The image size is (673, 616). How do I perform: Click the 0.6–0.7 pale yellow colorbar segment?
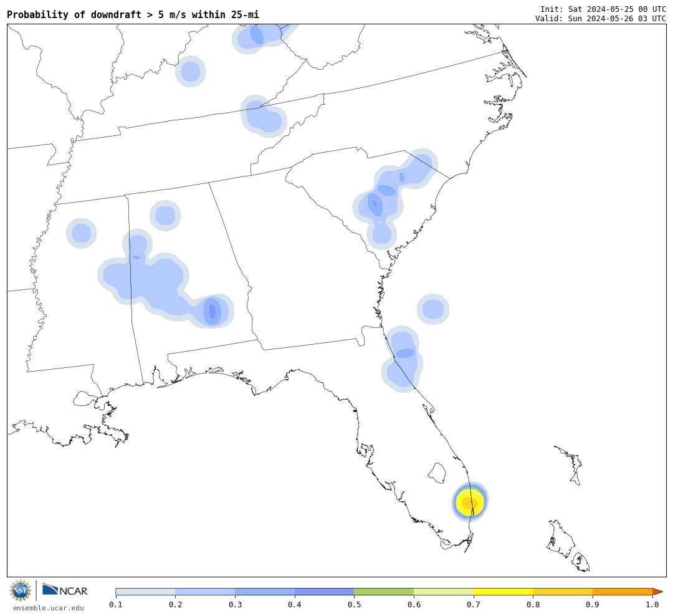point(444,592)
